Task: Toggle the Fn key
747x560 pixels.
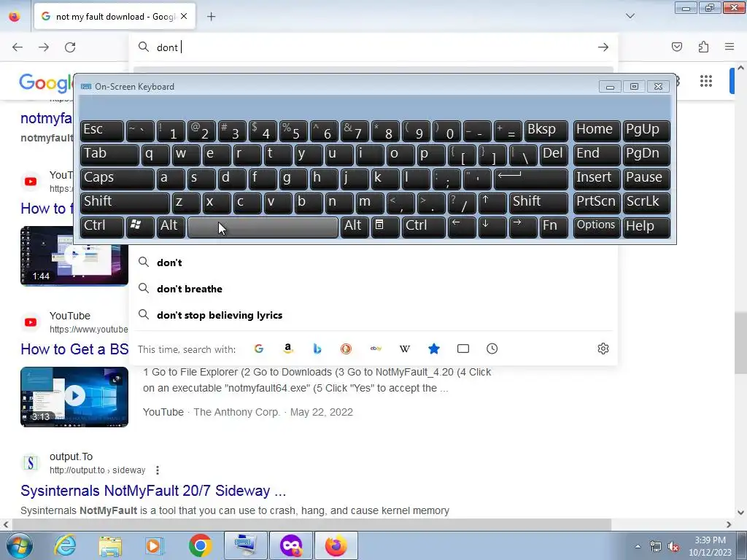Action: [x=554, y=227]
